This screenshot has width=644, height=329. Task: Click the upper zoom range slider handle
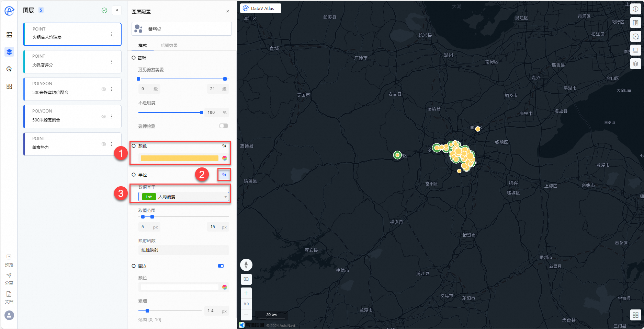click(225, 79)
